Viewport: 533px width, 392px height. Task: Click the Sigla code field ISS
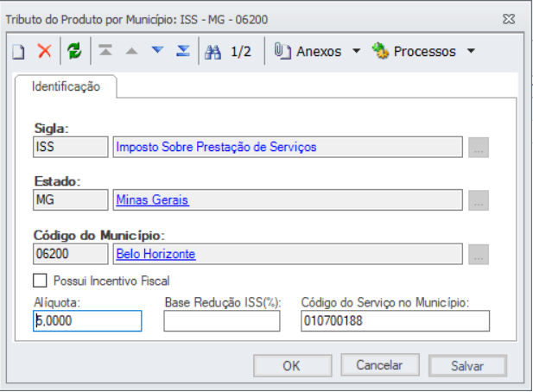click(x=70, y=147)
